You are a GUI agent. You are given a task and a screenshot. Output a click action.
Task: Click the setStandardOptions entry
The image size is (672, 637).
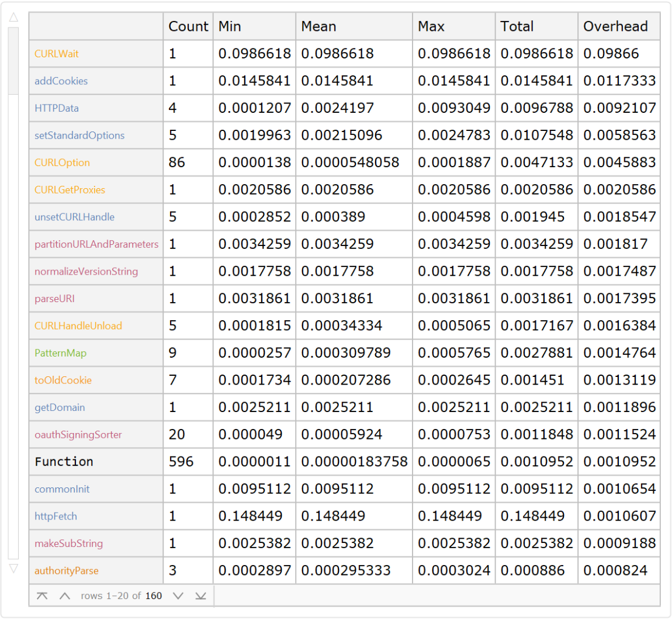point(79,136)
